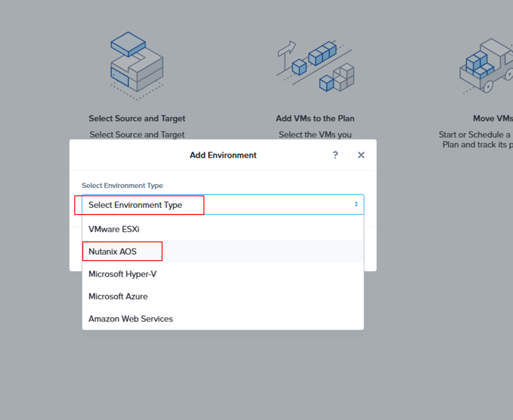Image resolution: width=513 pixels, height=420 pixels.
Task: Select Amazon Web Services option
Action: tap(223, 319)
